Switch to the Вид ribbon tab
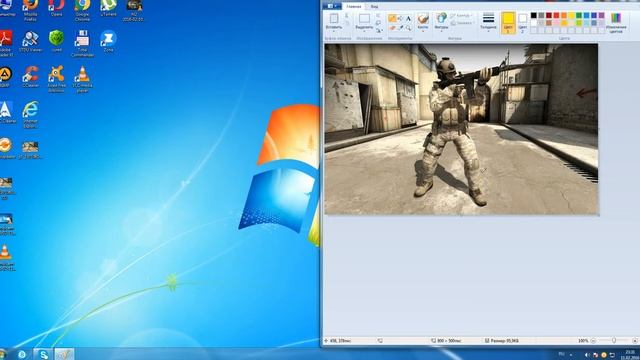The width and height of the screenshot is (640, 360). (x=374, y=7)
